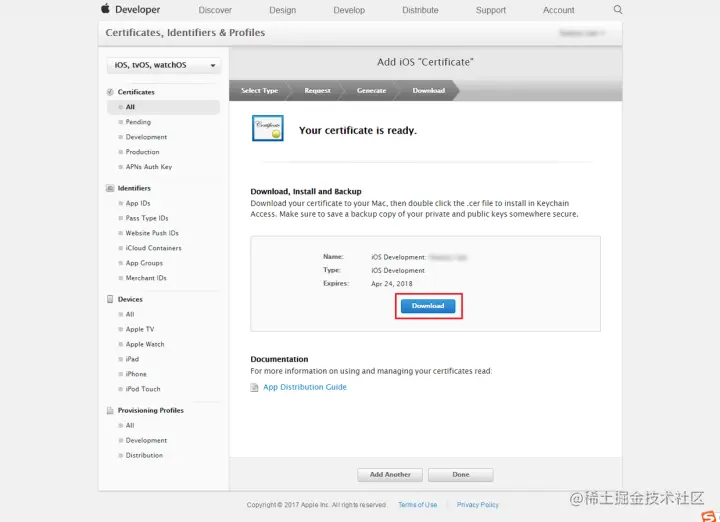Click the Identifiers section icon
The height and width of the screenshot is (522, 720).
click(x=110, y=188)
